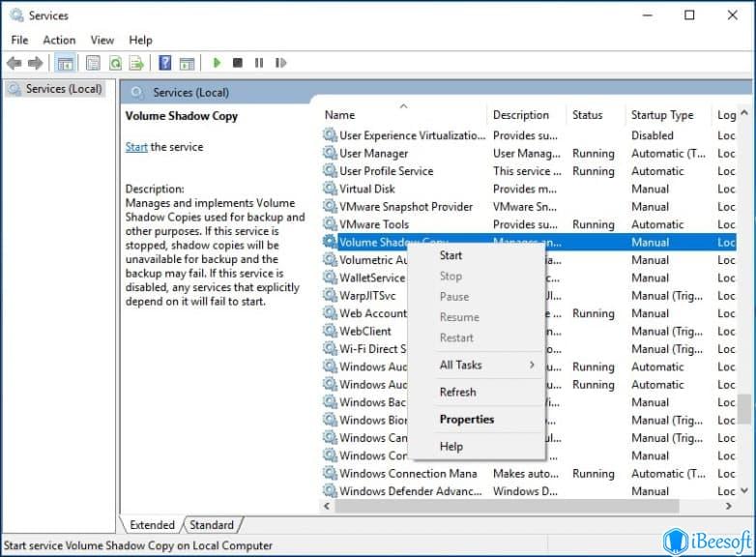Click the vertical scrollbar down arrow
This screenshot has width=756, height=557.
pyautogui.click(x=744, y=490)
